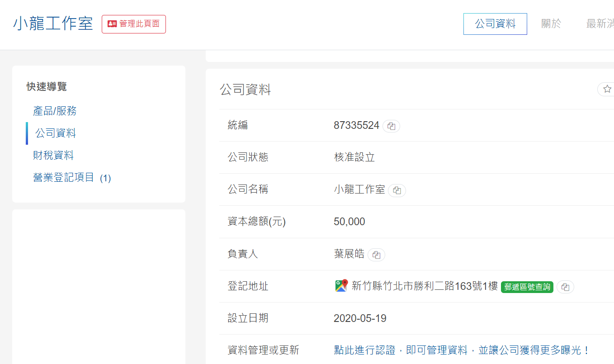Click the 管理此頁面 button

(x=134, y=24)
